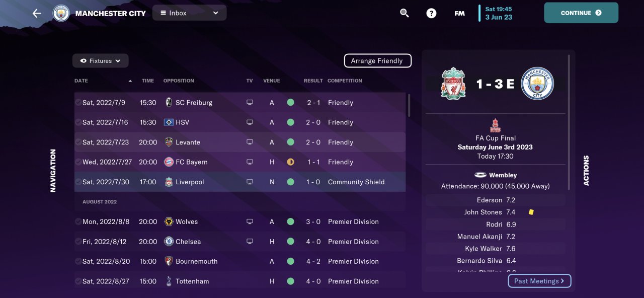This screenshot has height=298, width=644.
Task: Sort fixtures by the Date column arrow
Action: click(x=130, y=81)
